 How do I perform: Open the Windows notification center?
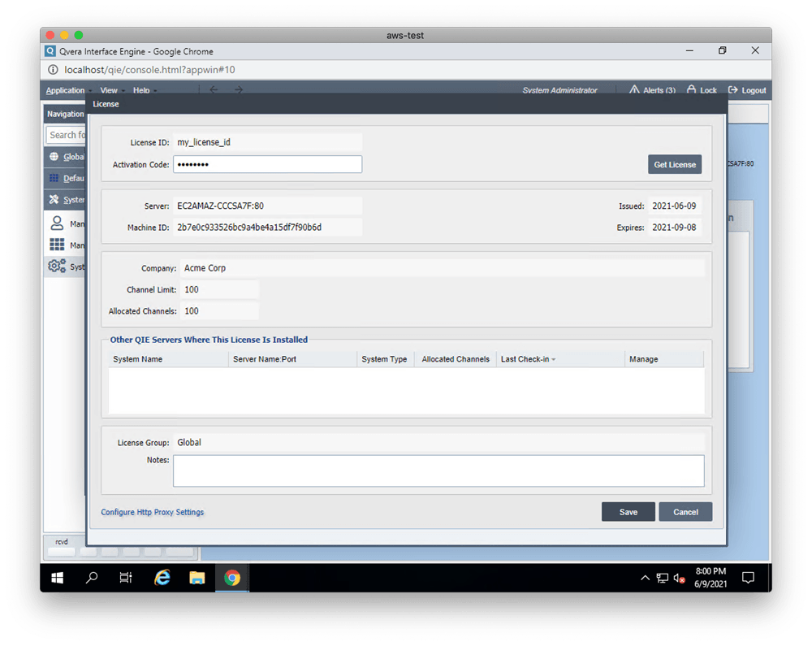(748, 578)
